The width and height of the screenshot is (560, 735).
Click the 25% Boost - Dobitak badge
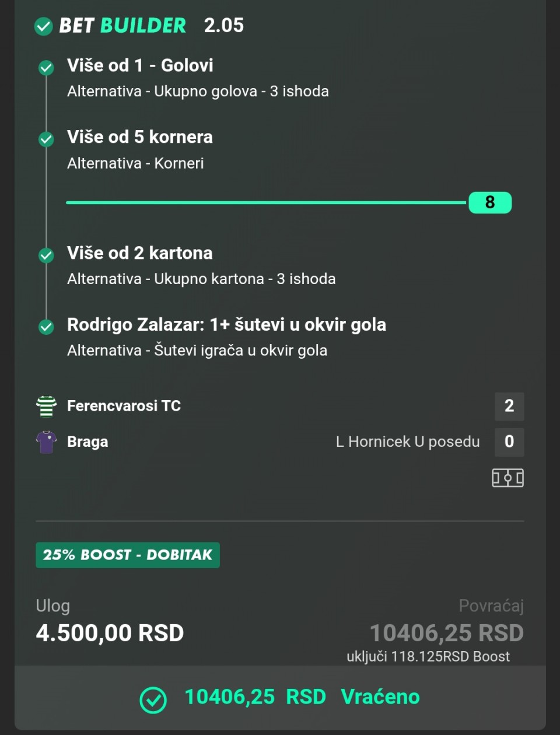click(x=128, y=555)
